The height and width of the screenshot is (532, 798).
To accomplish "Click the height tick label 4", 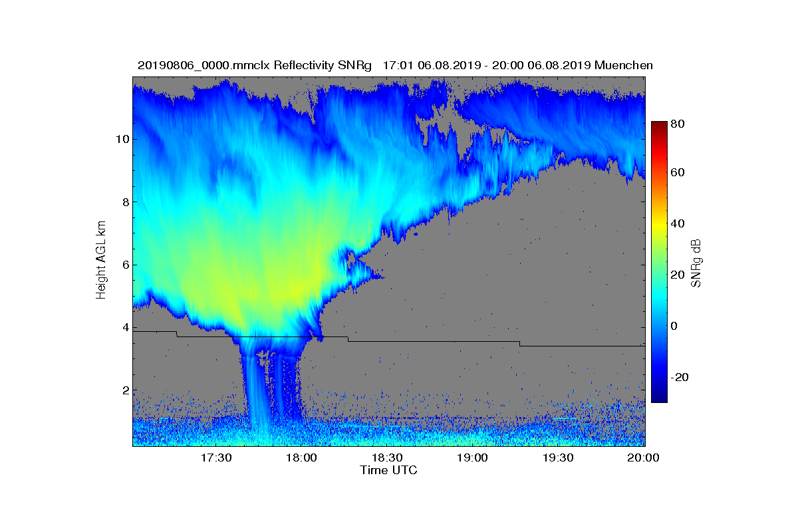I will click(x=124, y=327).
